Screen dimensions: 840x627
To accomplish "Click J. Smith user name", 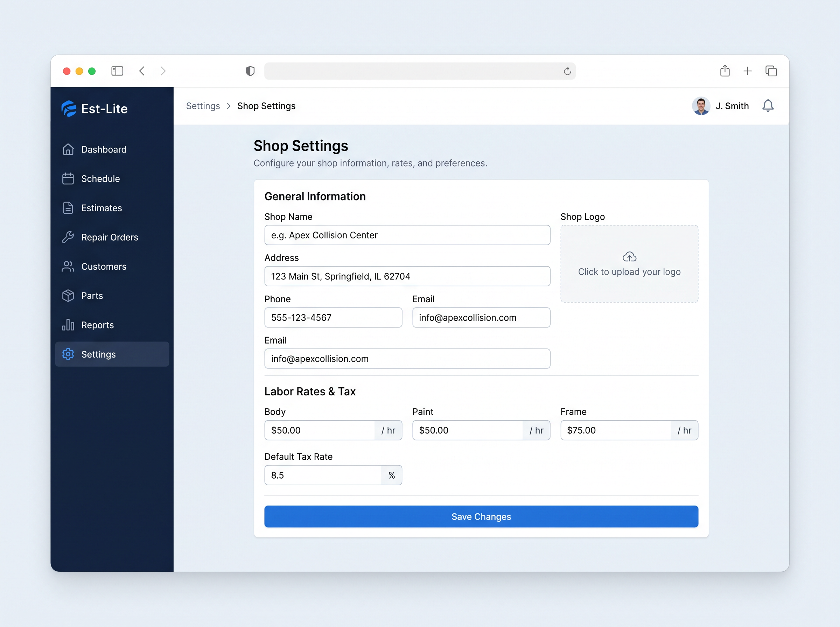I will point(732,106).
